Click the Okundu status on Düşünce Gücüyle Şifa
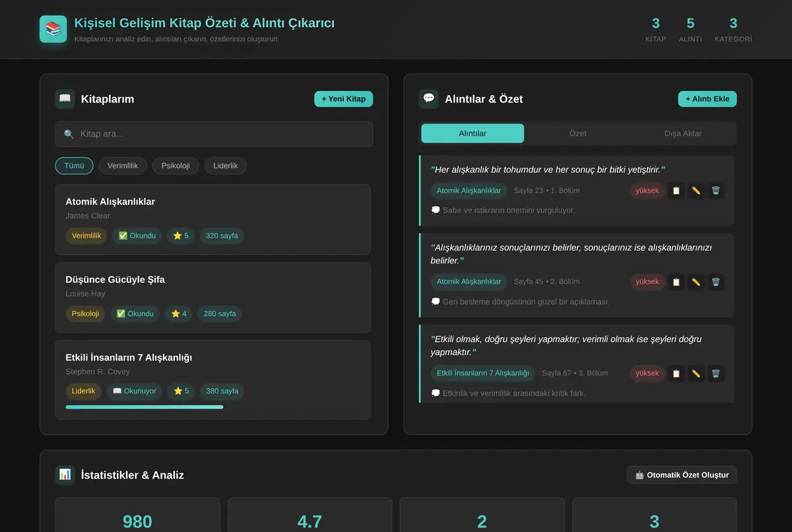 [x=135, y=314]
